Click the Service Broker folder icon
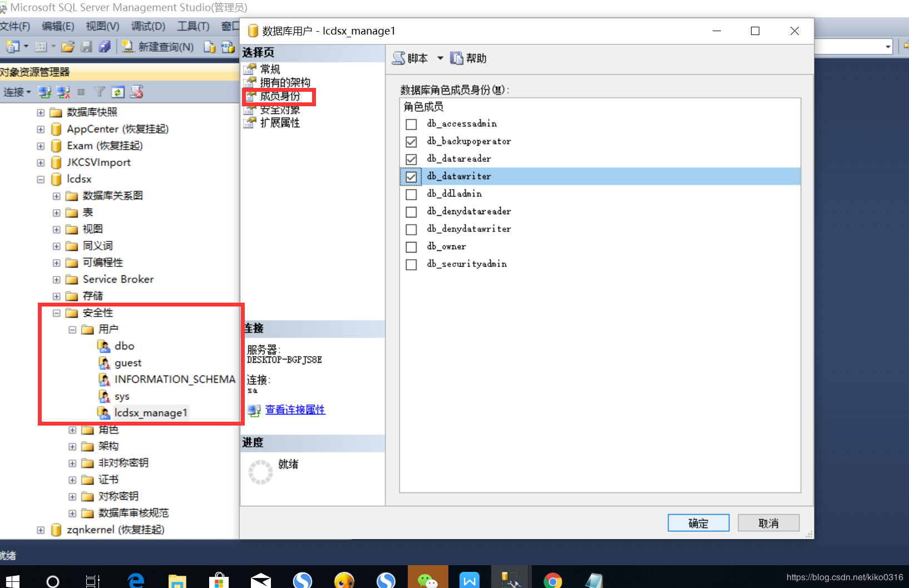Image resolution: width=909 pixels, height=588 pixels. coord(71,279)
